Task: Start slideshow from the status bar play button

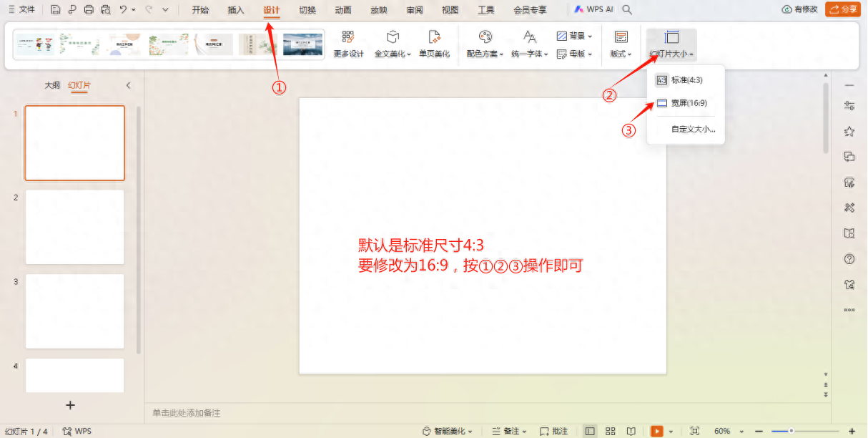Action: [x=658, y=430]
